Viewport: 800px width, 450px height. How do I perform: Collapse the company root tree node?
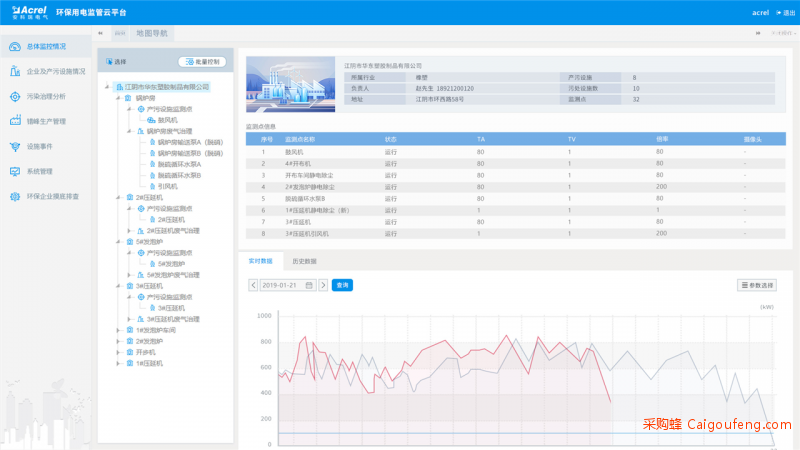[x=108, y=87]
